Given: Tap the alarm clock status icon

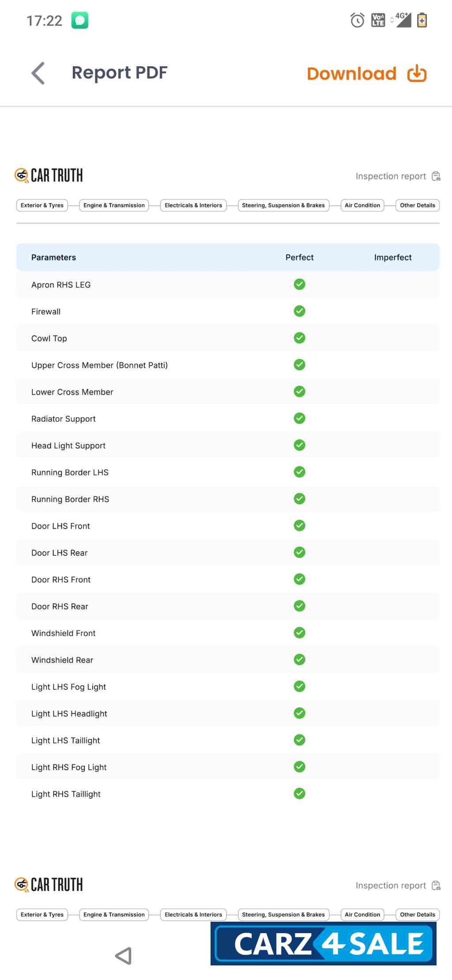Looking at the screenshot, I should (357, 20).
